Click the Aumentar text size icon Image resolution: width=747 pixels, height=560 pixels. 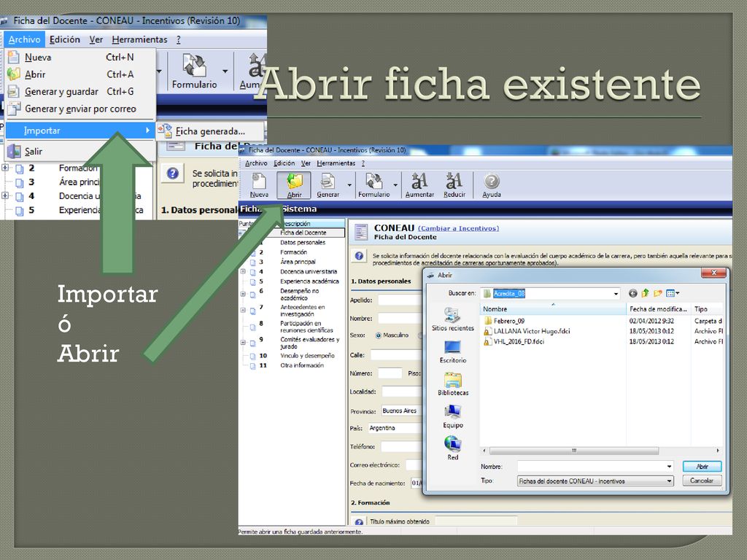[419, 184]
